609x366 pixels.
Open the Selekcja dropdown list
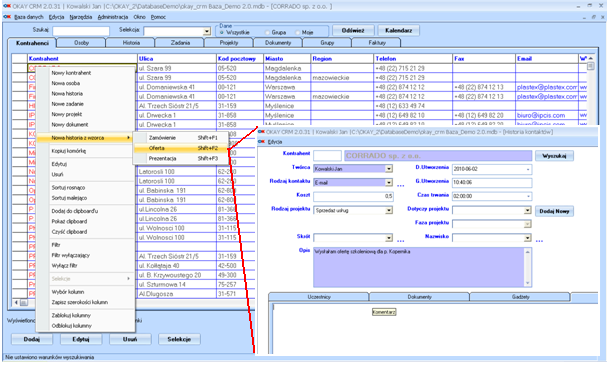click(x=207, y=31)
